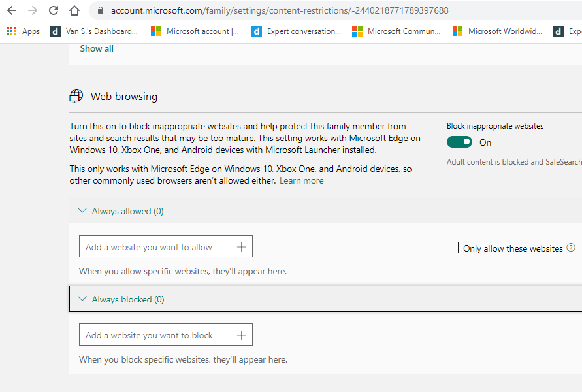Collapse the Always blocked section
Viewport: 582px width, 392px height.
[325, 299]
